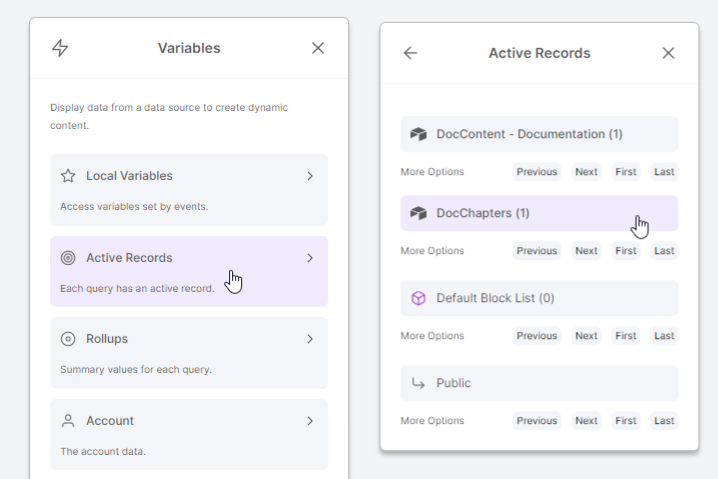718x479 pixels.
Task: Click More Options under DocChapters
Action: 432,251
